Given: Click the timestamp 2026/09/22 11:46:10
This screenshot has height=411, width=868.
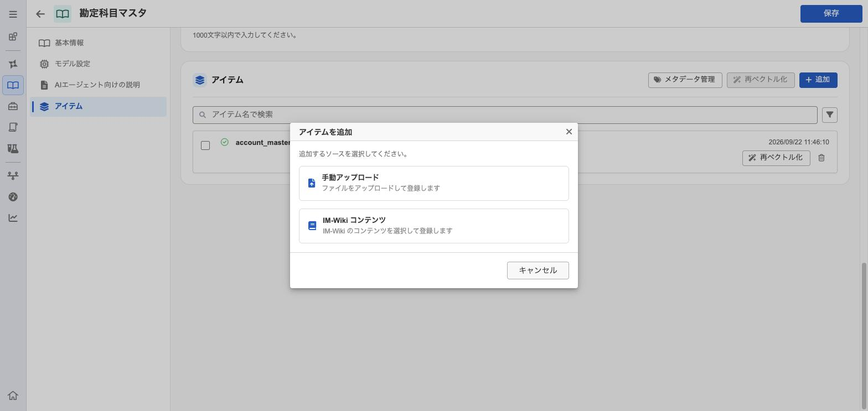Looking at the screenshot, I should [798, 142].
